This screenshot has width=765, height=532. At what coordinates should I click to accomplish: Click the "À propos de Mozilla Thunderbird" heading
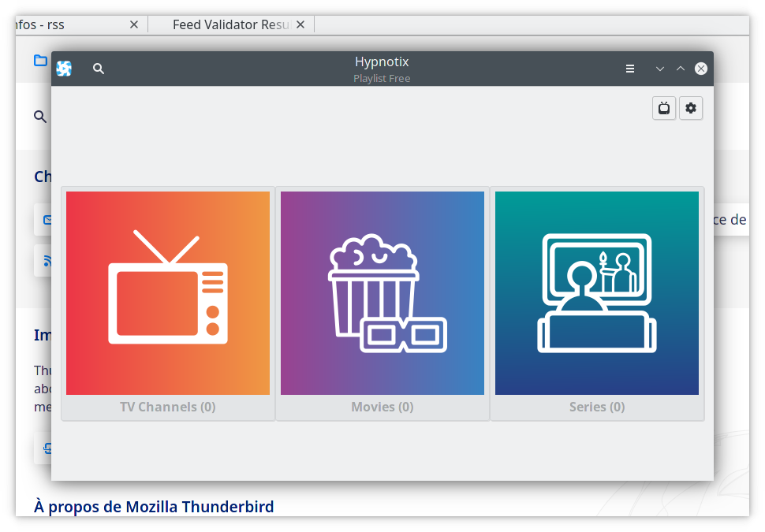click(x=154, y=507)
